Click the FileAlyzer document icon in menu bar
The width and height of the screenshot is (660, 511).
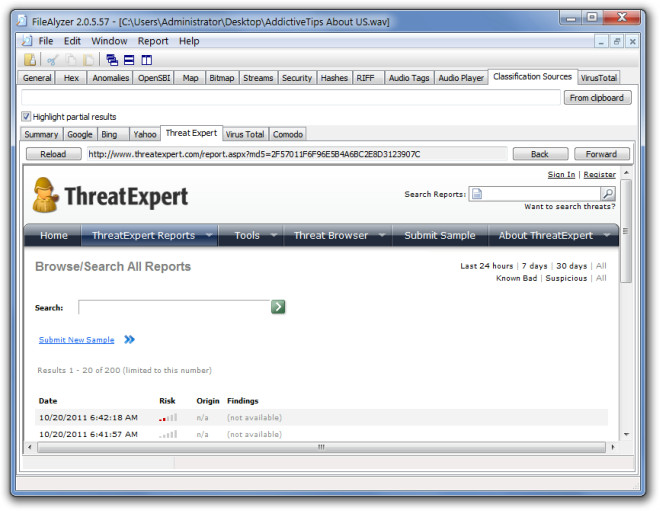pos(27,41)
